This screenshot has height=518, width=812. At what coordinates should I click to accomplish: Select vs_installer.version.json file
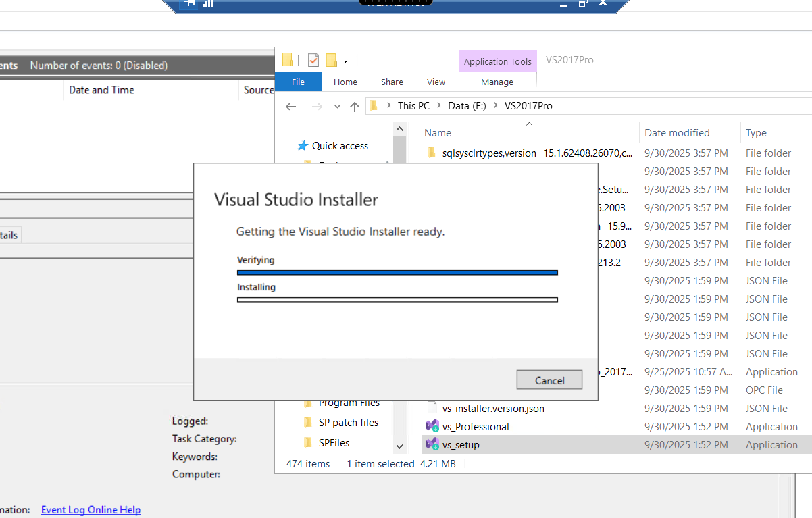tap(493, 409)
